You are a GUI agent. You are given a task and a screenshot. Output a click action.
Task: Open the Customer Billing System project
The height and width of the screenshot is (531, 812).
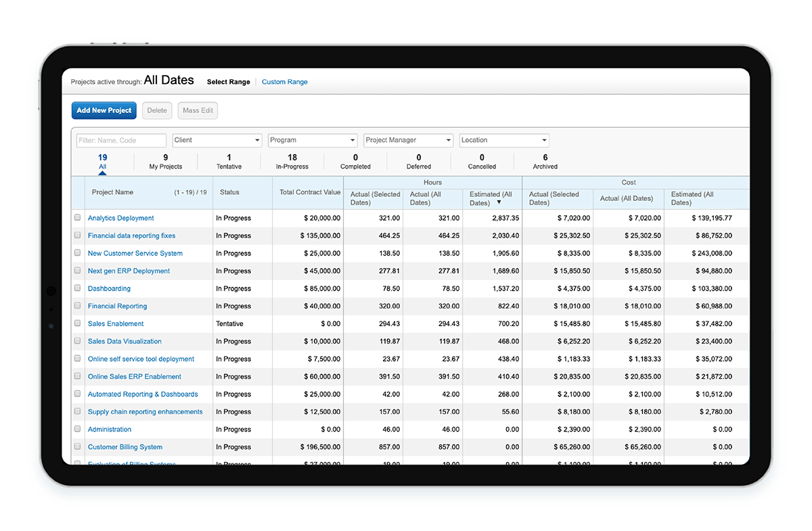[x=125, y=446]
